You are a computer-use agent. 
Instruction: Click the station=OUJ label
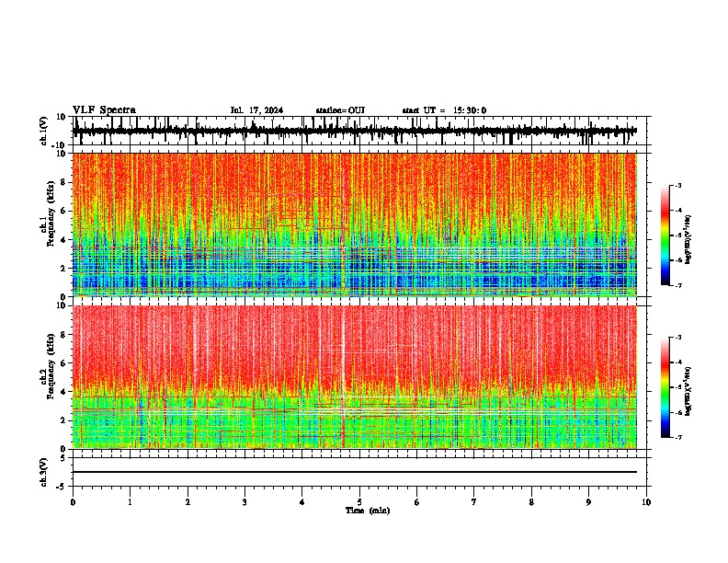pyautogui.click(x=340, y=110)
